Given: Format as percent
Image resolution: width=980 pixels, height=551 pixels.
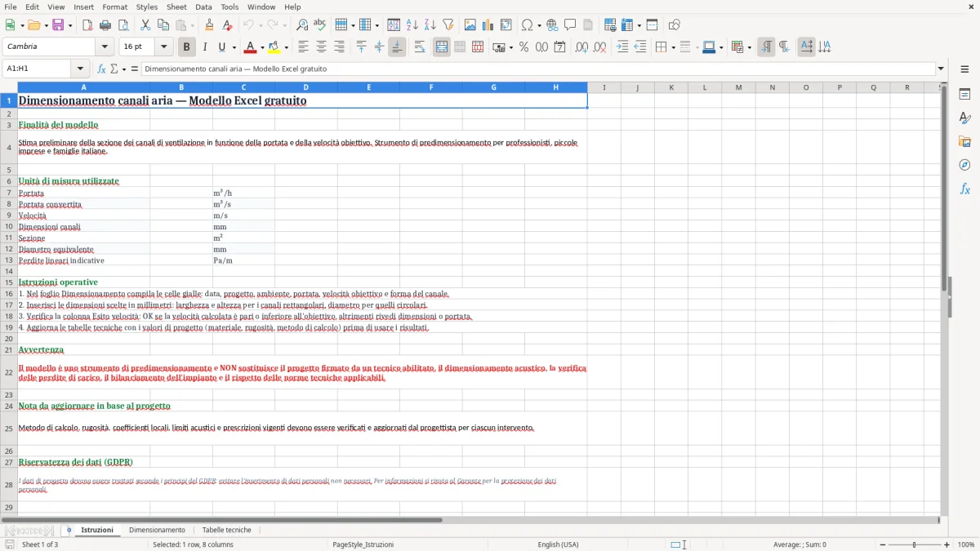Looking at the screenshot, I should point(523,47).
